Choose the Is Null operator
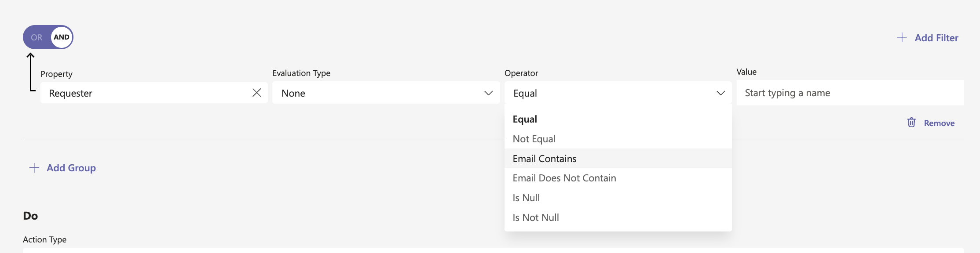 (526, 198)
